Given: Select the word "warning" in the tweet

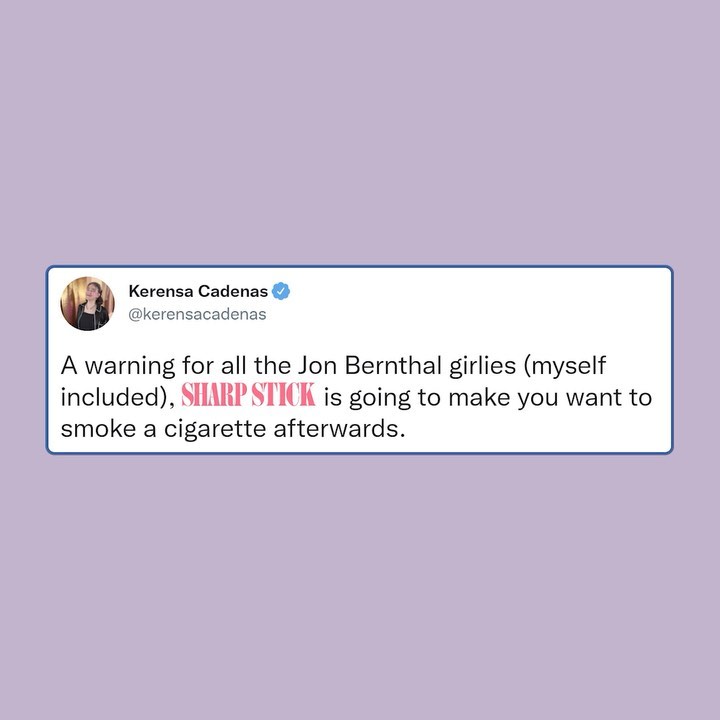Looking at the screenshot, I should pos(130,367).
